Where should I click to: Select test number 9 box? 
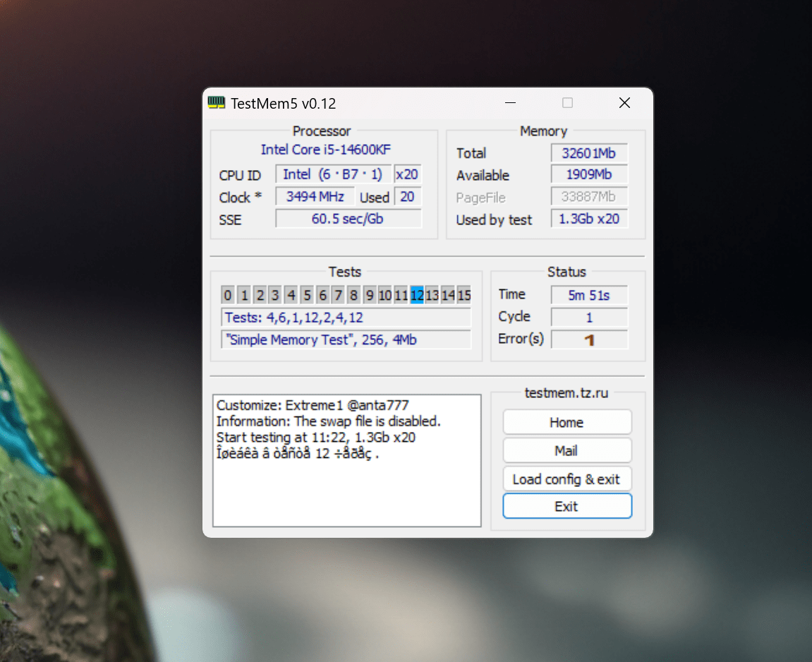pos(370,295)
